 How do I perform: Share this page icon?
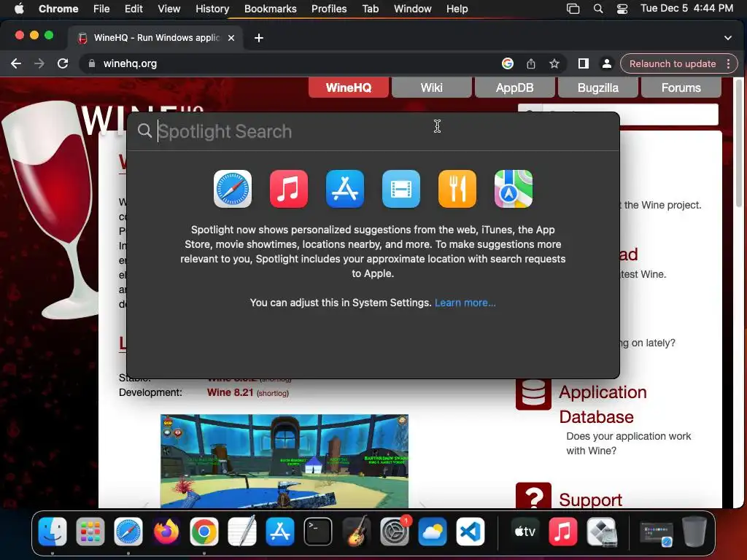[x=531, y=63]
